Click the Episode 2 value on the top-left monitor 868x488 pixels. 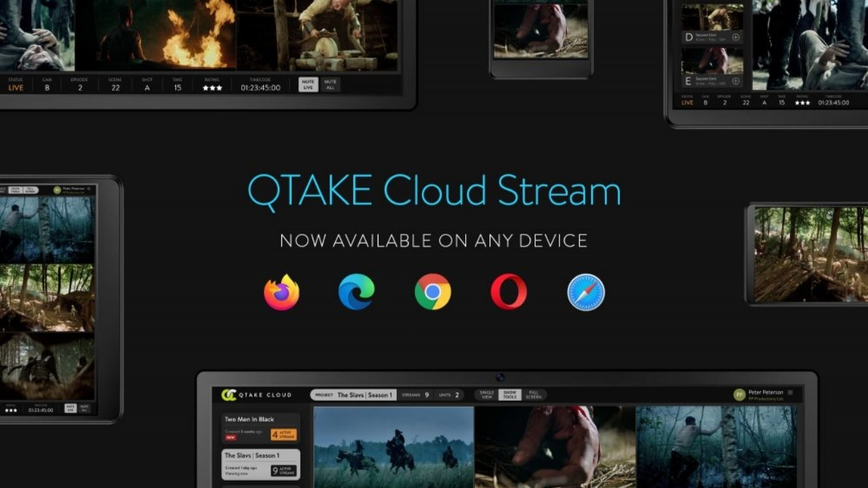tap(79, 88)
